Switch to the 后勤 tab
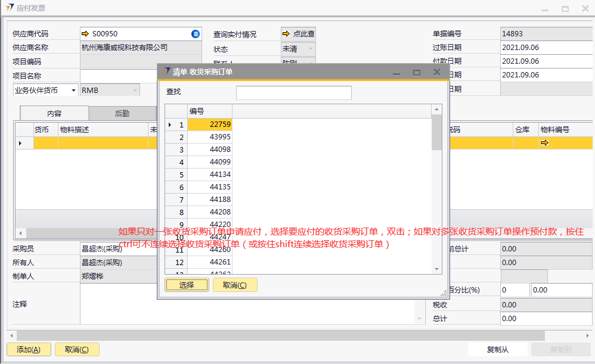The width and height of the screenshot is (595, 364). 122,113
